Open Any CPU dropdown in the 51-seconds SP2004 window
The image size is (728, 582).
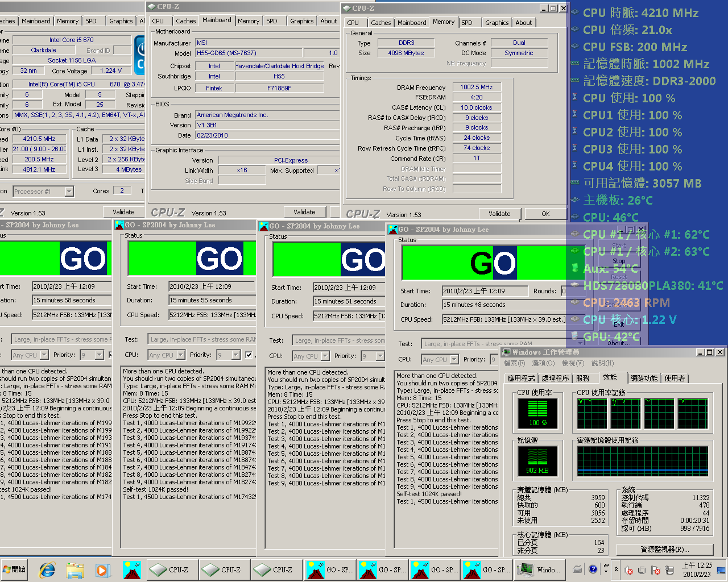(x=325, y=356)
